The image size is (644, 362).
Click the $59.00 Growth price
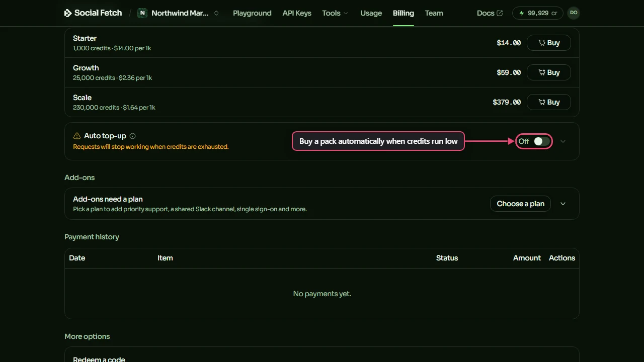509,72
